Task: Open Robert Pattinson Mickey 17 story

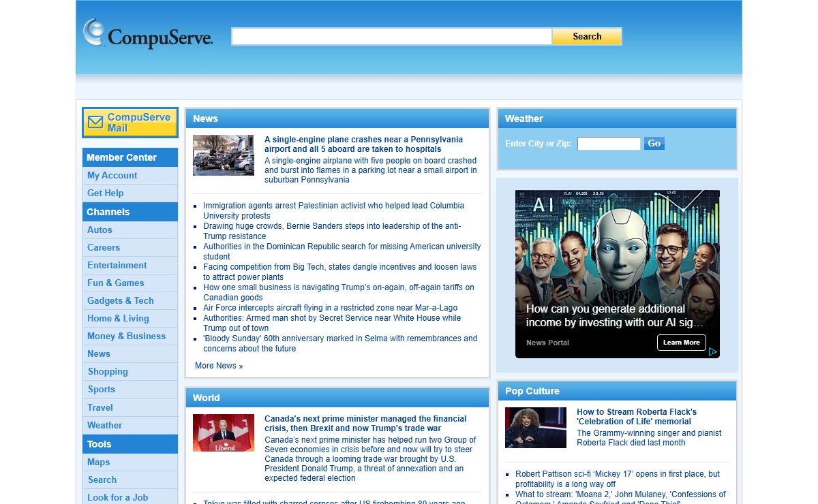Action: (618, 479)
